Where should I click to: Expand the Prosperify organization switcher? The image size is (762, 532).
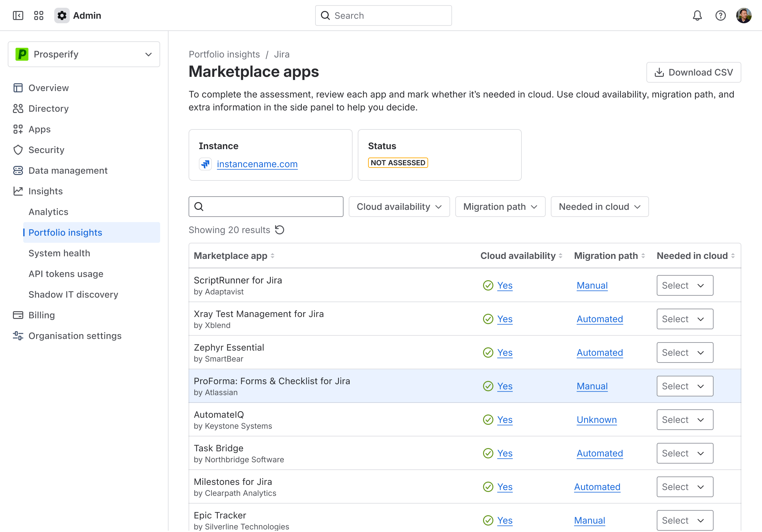(x=148, y=54)
